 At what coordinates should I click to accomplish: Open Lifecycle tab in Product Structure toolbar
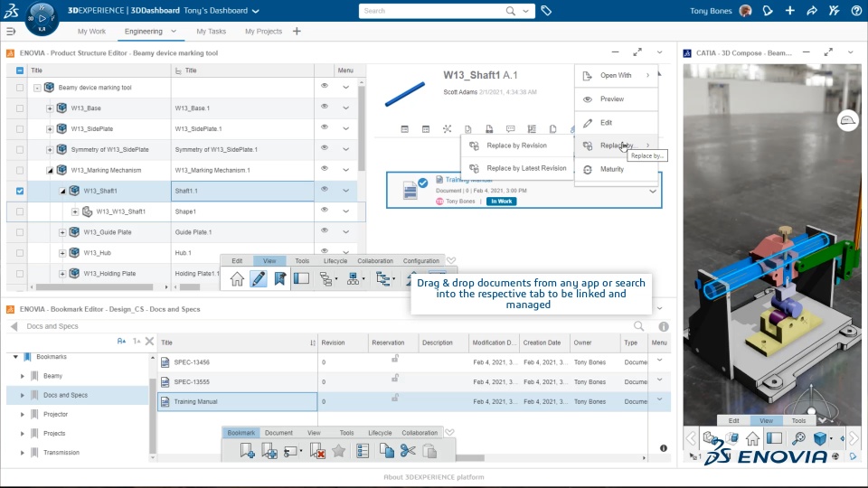coord(335,260)
